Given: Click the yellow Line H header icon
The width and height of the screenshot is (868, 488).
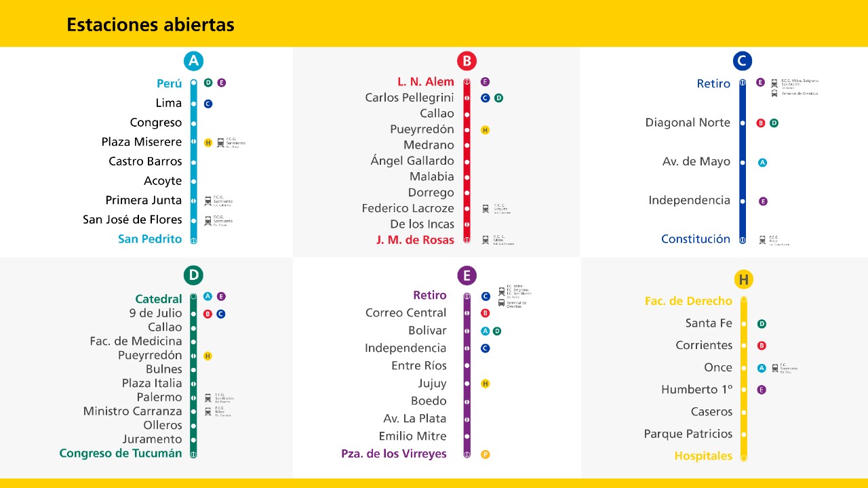Looking at the screenshot, I should [x=744, y=279].
